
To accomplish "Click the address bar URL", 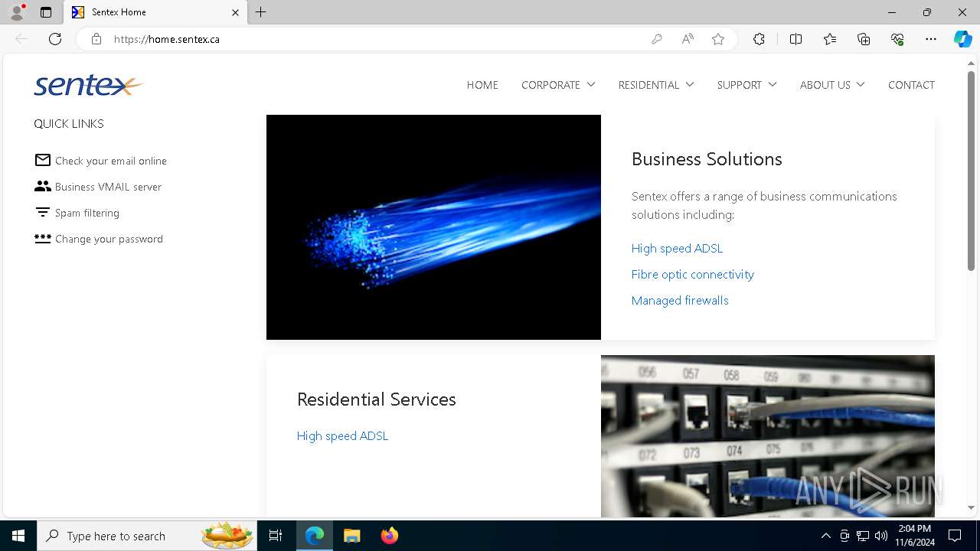I will (167, 39).
